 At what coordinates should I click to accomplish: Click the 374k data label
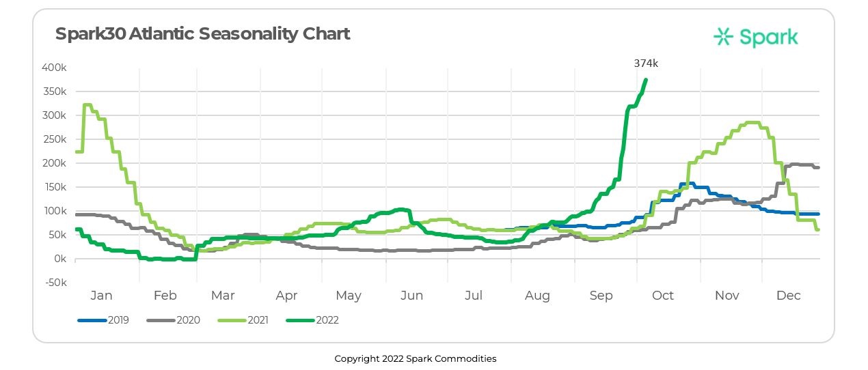[x=646, y=63]
